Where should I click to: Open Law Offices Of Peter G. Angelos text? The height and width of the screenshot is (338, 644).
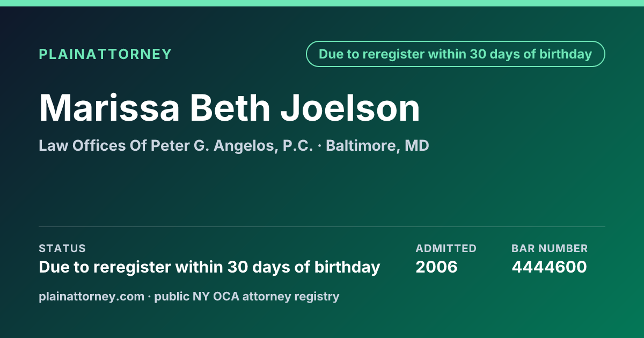pyautogui.click(x=156, y=146)
